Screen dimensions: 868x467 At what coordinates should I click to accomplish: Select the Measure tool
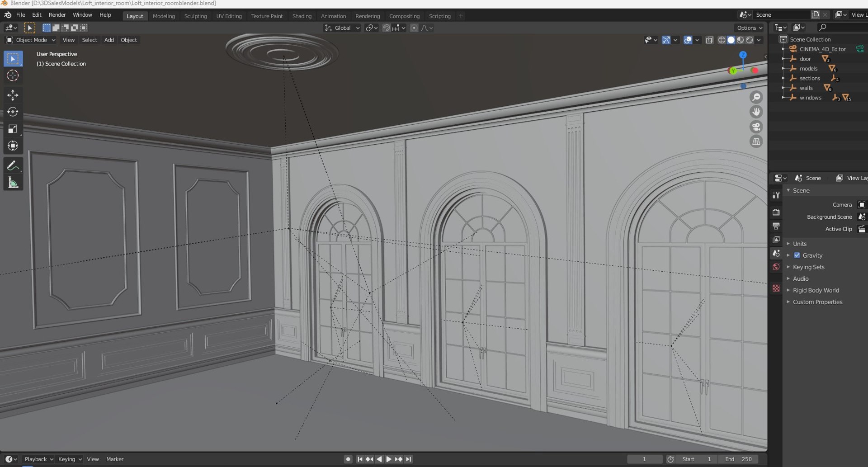pyautogui.click(x=13, y=183)
